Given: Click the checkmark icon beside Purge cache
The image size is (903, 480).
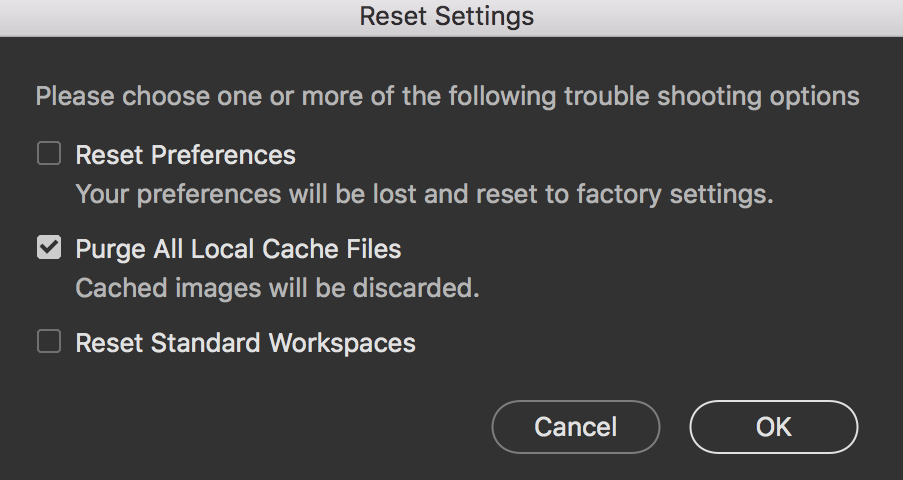Looking at the screenshot, I should [x=48, y=247].
